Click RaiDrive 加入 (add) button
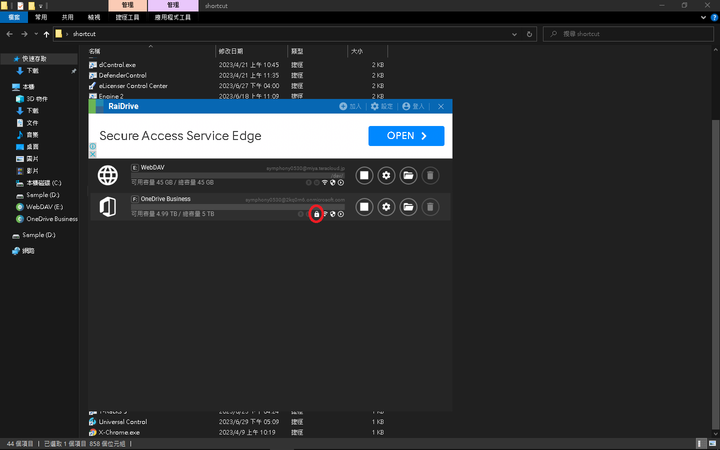Image resolution: width=720 pixels, height=450 pixels. (x=350, y=106)
